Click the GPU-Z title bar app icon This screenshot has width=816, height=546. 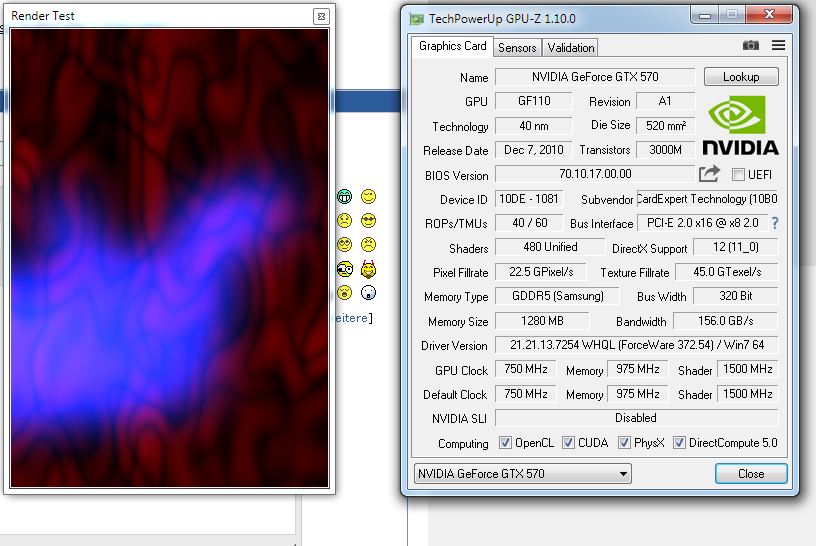tap(416, 19)
